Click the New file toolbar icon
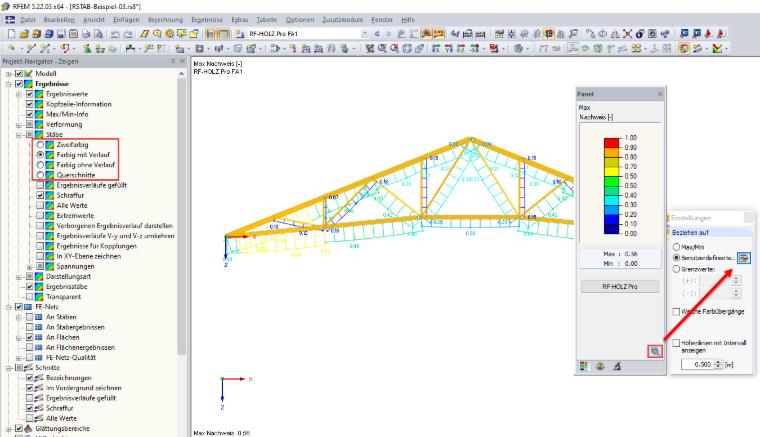The width and height of the screenshot is (760, 437). 12,34
